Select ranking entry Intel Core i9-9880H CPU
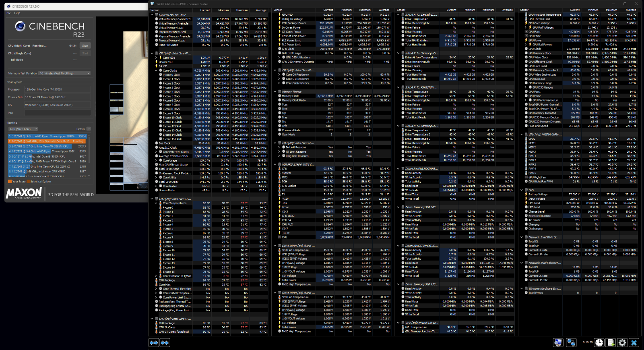The width and height of the screenshot is (644, 350). tap(47, 156)
